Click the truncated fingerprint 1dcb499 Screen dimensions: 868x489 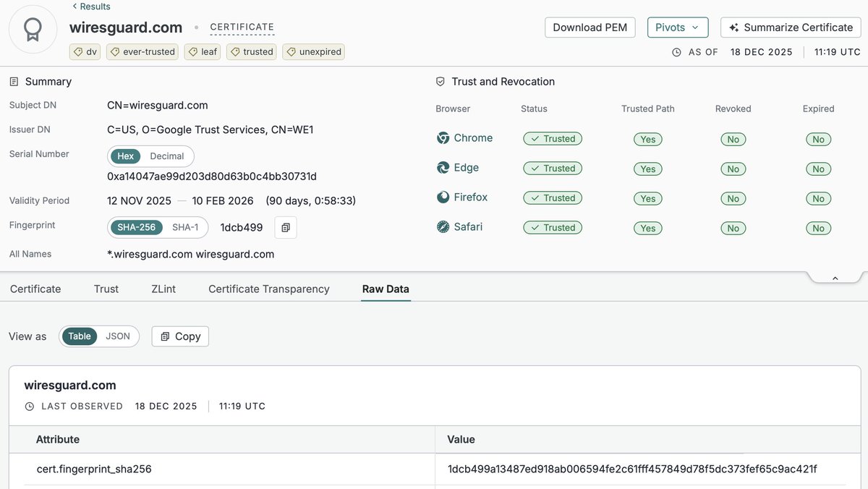pyautogui.click(x=242, y=228)
